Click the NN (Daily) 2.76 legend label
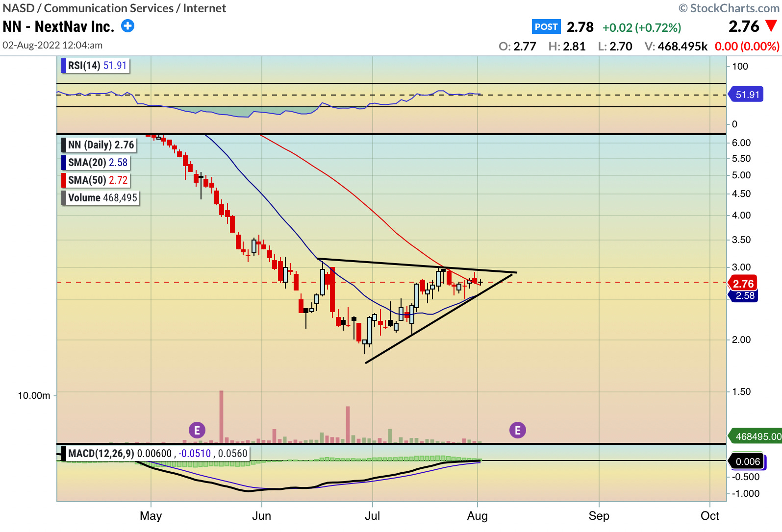The width and height of the screenshot is (782, 532). click(x=99, y=145)
